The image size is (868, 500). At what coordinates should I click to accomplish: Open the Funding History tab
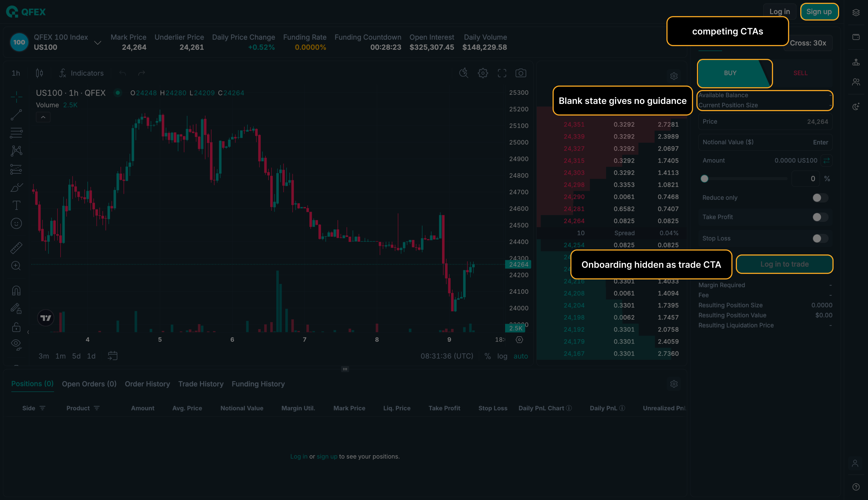258,384
